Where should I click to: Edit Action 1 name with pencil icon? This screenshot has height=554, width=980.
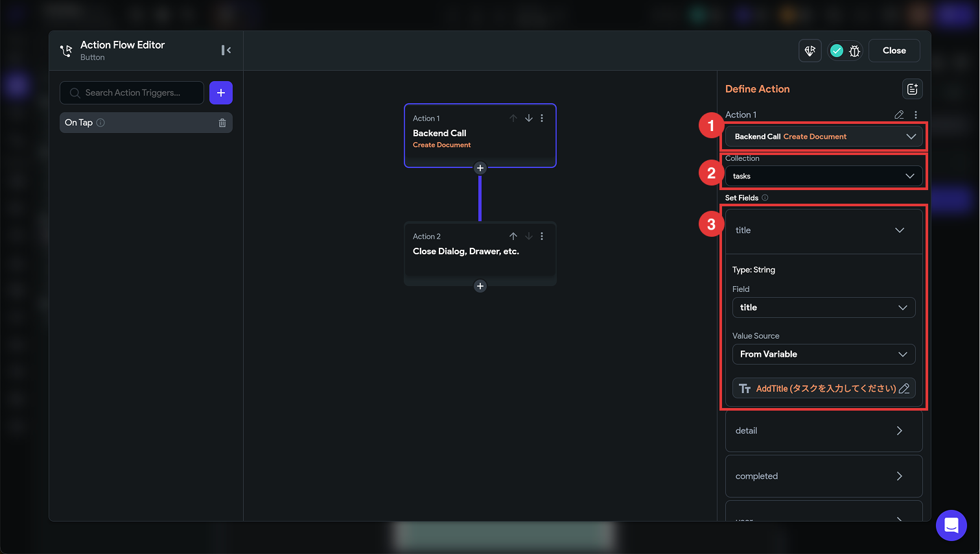click(x=899, y=115)
